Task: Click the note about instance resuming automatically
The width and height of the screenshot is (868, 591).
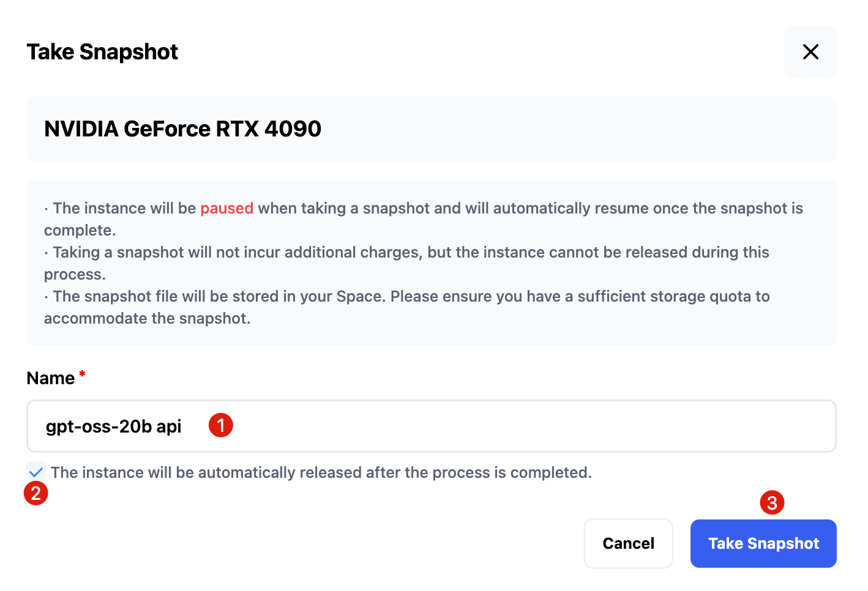Action: (424, 219)
